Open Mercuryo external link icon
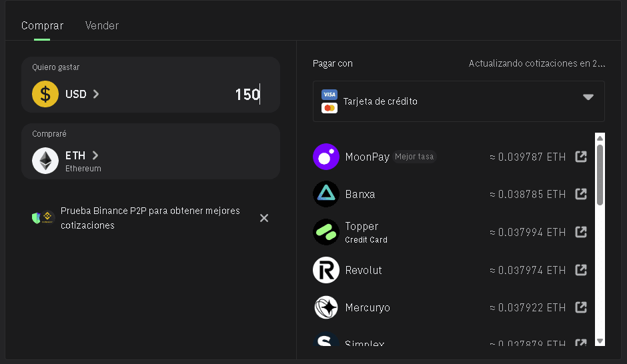Viewport: 627px width, 364px height. point(581,307)
